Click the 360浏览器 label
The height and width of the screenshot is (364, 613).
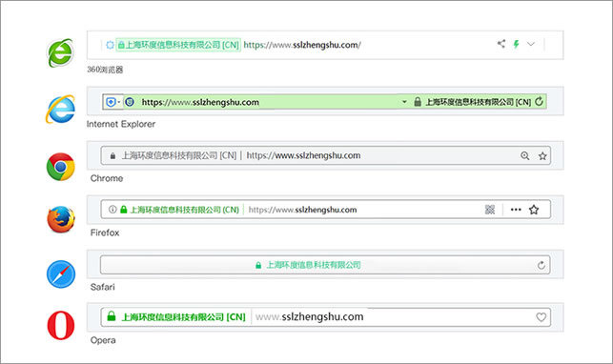click(x=105, y=70)
